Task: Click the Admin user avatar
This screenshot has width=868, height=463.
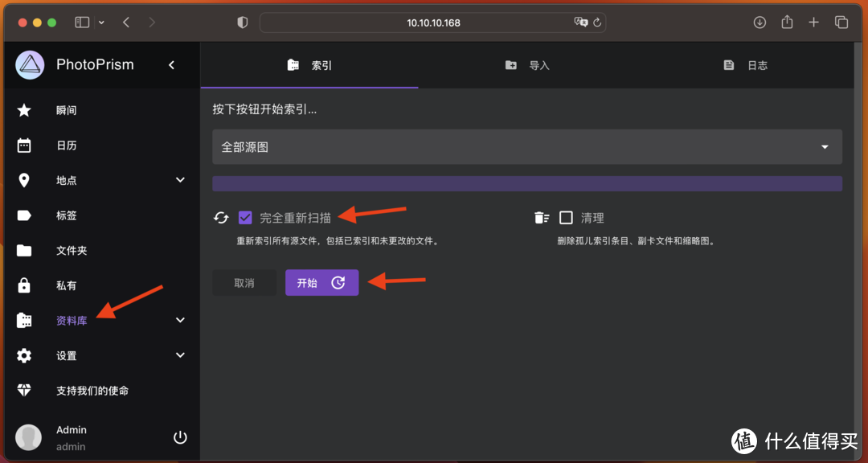Action: tap(28, 437)
